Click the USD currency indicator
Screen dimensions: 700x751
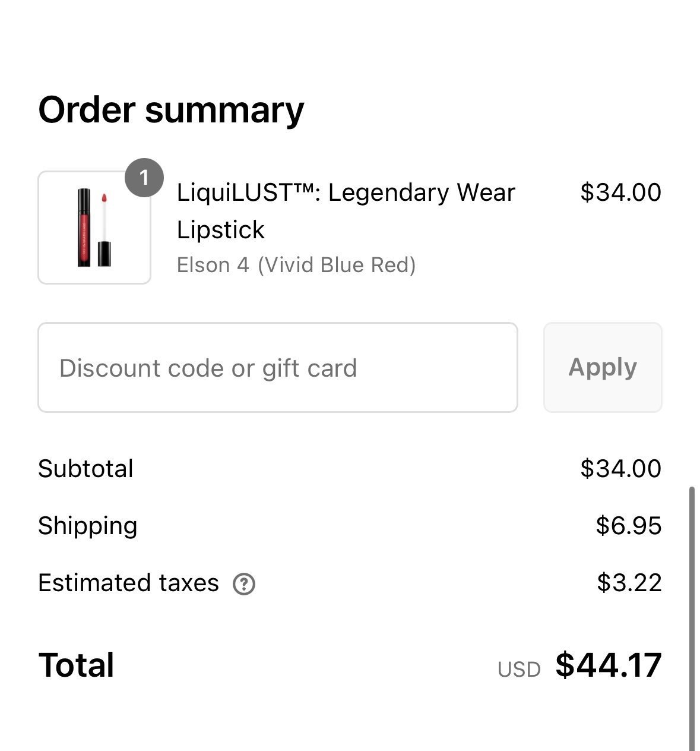point(519,670)
